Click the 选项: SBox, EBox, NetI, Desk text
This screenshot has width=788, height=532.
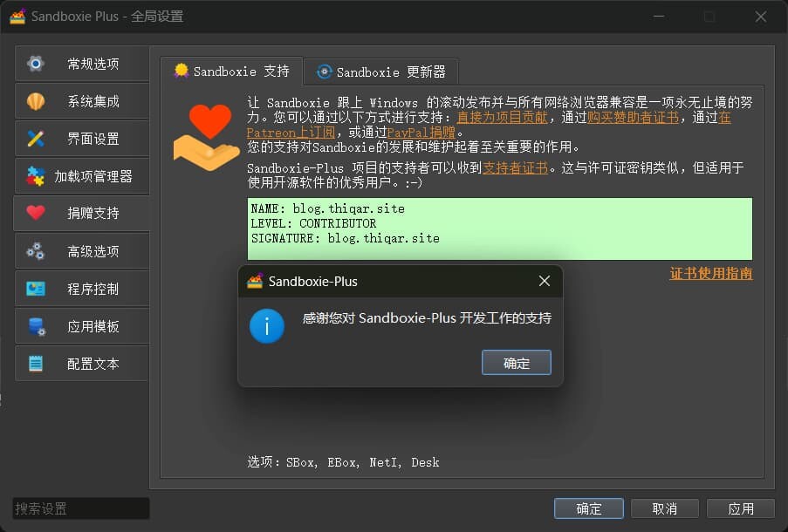pyautogui.click(x=343, y=462)
